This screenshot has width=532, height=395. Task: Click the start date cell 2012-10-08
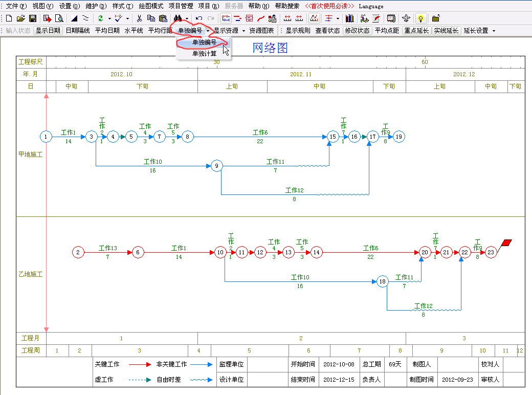coord(339,364)
